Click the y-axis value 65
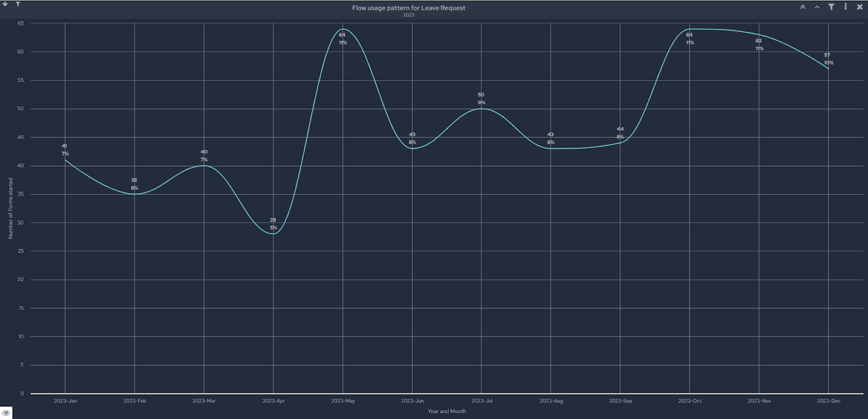The width and height of the screenshot is (868, 419). coord(21,23)
